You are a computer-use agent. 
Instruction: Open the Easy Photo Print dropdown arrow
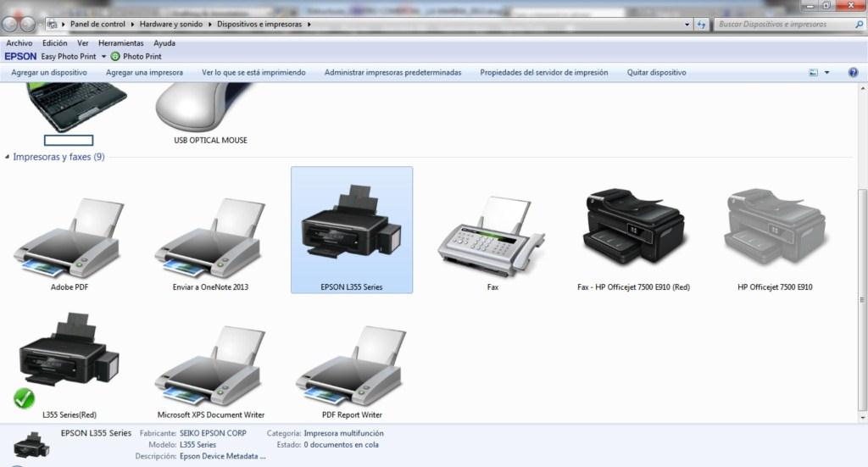tap(103, 57)
